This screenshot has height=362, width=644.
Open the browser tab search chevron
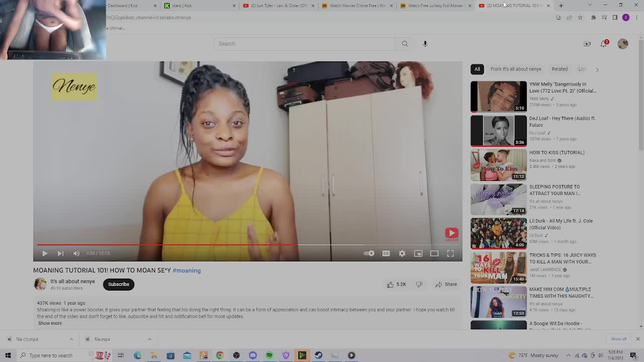590,6
